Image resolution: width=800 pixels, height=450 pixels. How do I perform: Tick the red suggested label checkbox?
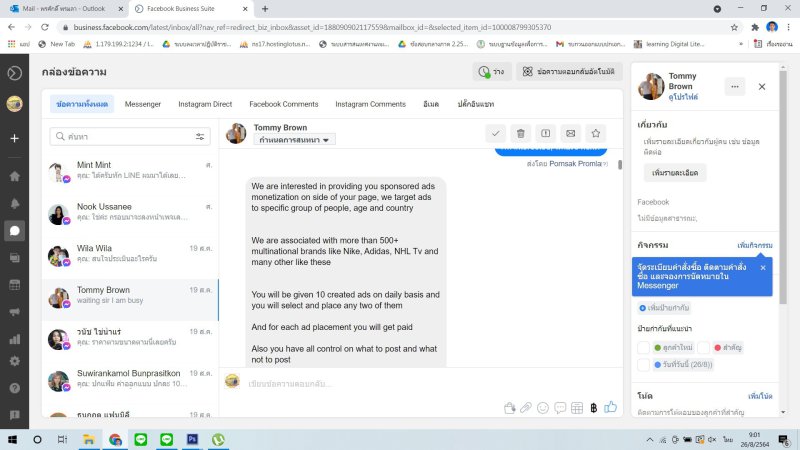(704, 347)
